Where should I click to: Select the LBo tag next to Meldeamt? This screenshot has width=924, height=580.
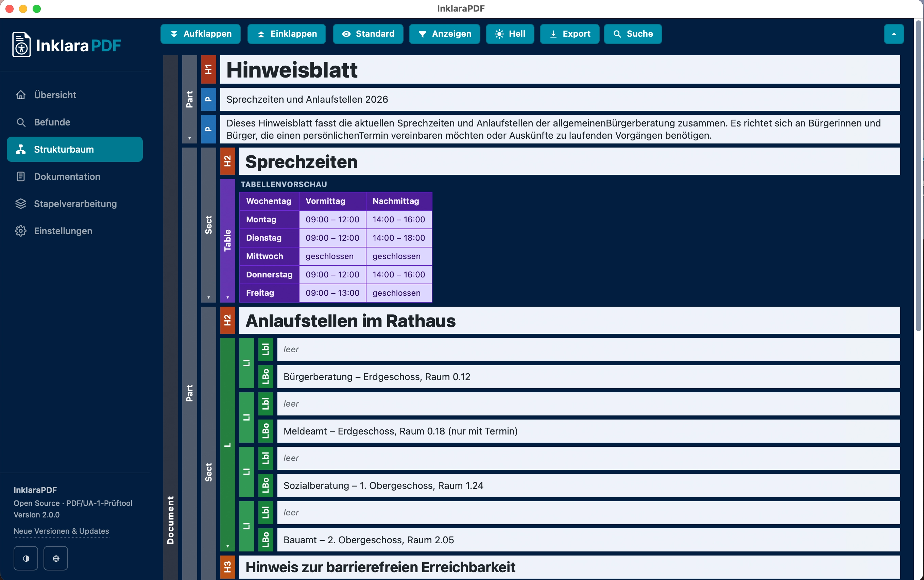[266, 431]
